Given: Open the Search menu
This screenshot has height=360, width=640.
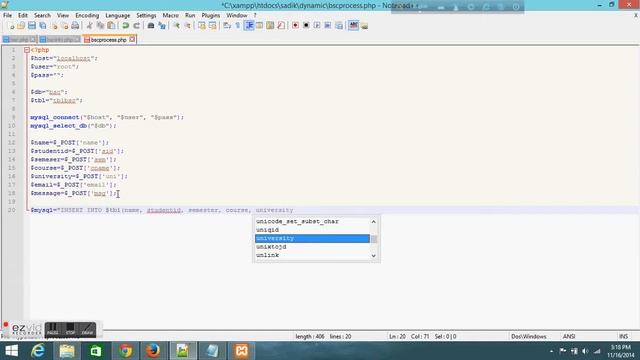Looking at the screenshot, I should 42,16.
